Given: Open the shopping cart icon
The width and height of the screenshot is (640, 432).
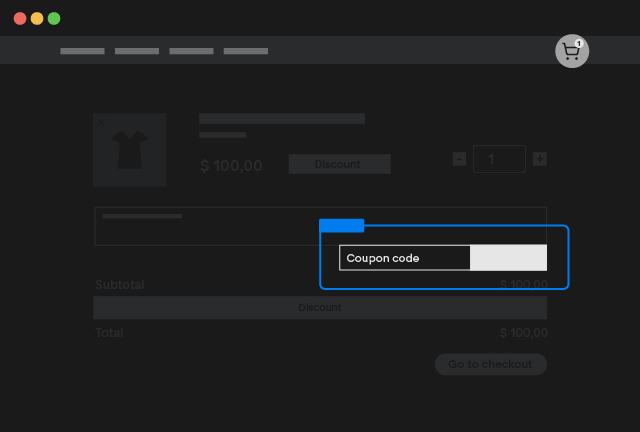Looking at the screenshot, I should (571, 52).
